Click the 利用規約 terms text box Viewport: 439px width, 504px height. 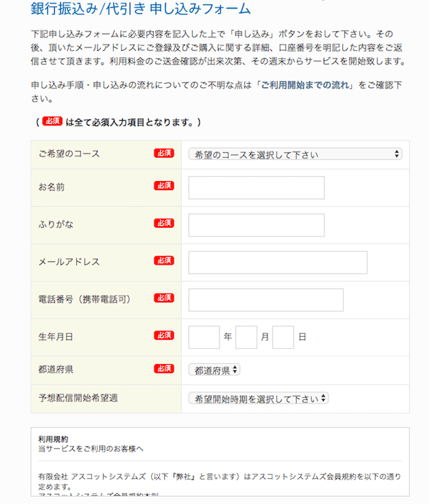pyautogui.click(x=220, y=462)
